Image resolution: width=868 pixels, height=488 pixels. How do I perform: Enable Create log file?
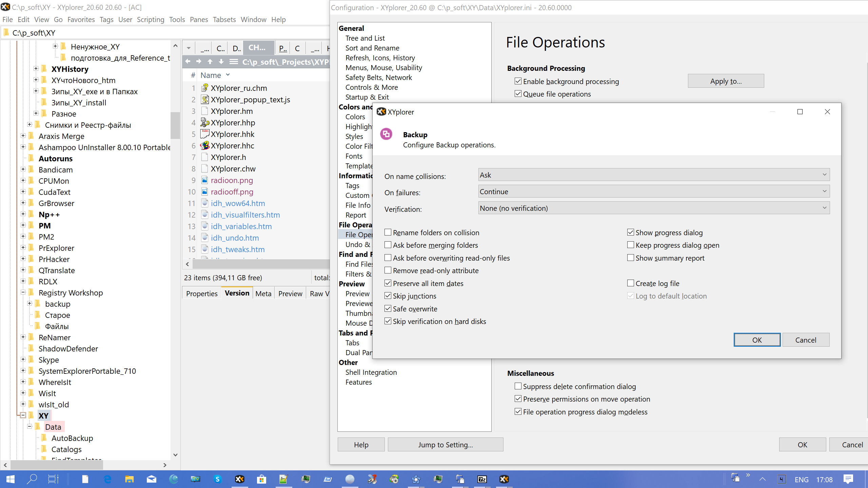pos(631,283)
